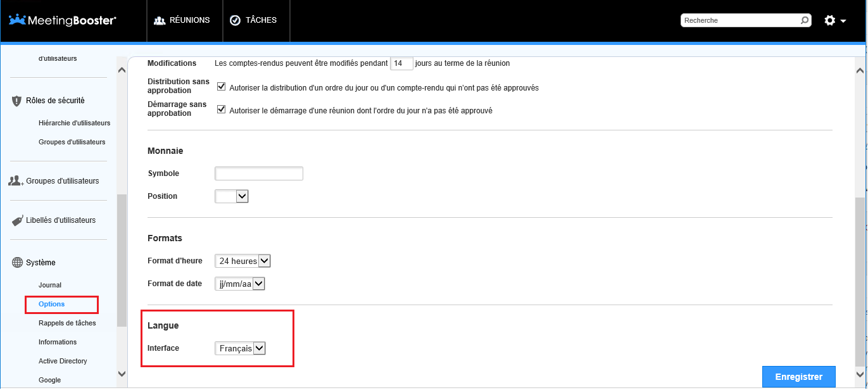Image resolution: width=868 pixels, height=390 pixels.
Task: Open Active Directory settings link
Action: 63,362
